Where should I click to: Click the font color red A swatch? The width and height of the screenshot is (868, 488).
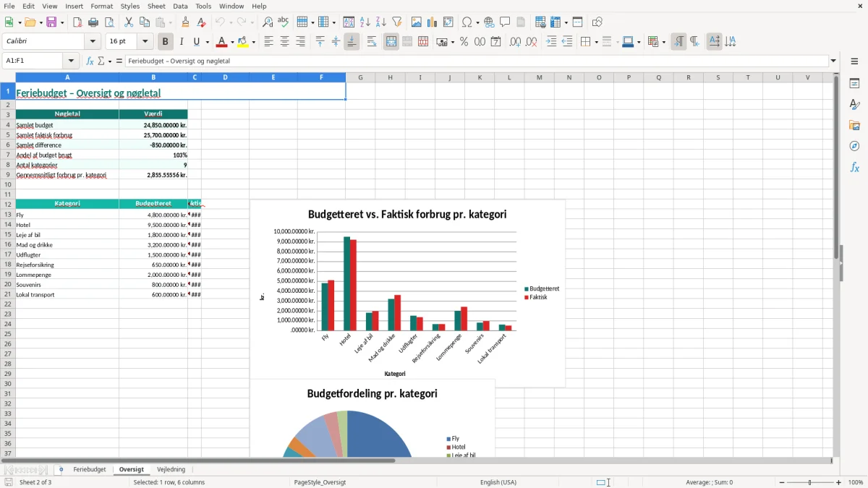(x=221, y=42)
